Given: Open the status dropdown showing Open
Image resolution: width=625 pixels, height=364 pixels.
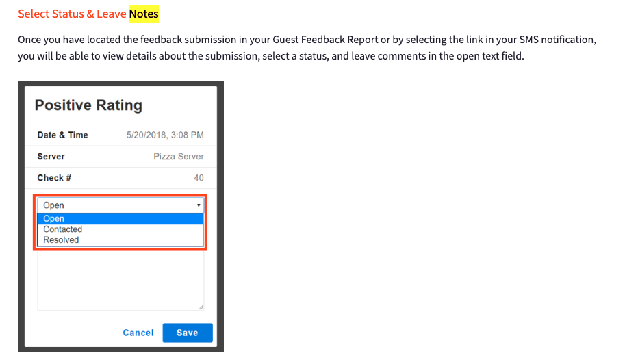Looking at the screenshot, I should pyautogui.click(x=116, y=205).
